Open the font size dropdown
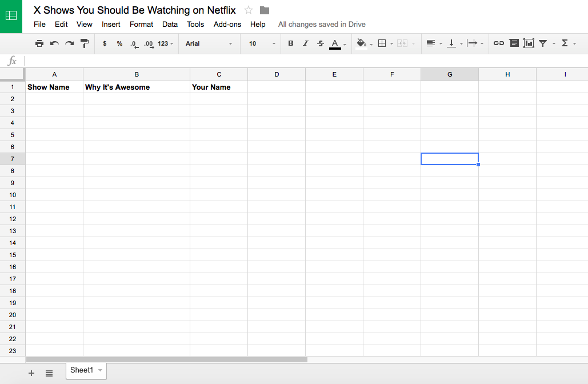Image resolution: width=588 pixels, height=384 pixels. (262, 43)
